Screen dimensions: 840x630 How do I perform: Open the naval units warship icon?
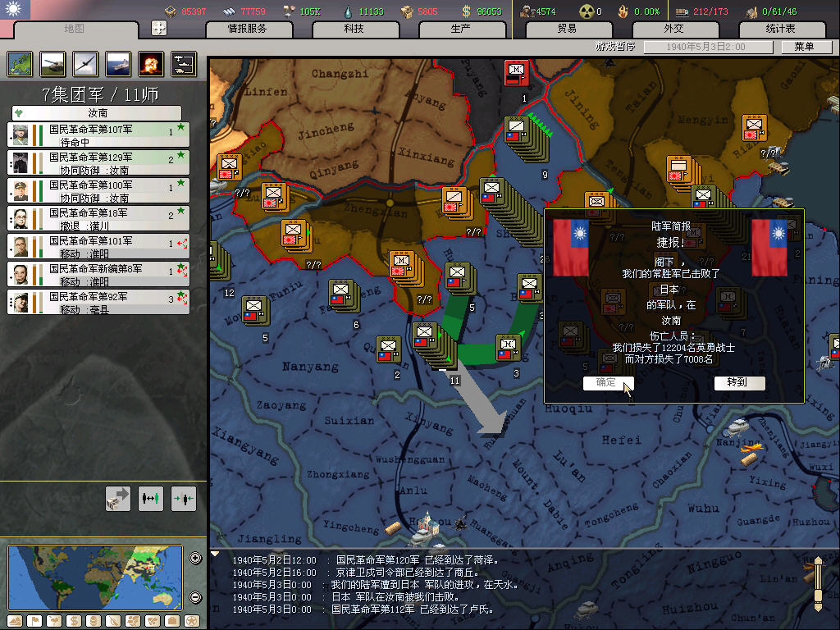tap(118, 64)
